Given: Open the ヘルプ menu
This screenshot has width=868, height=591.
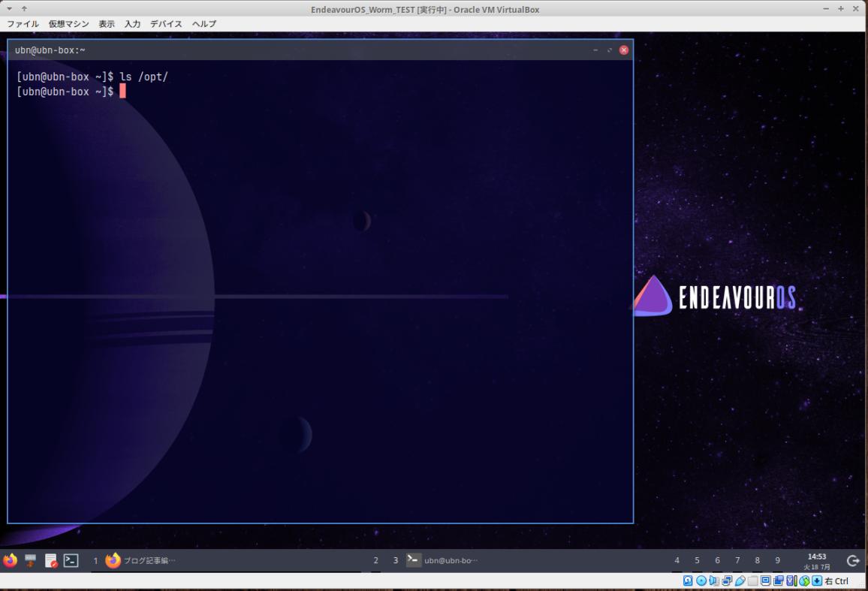Looking at the screenshot, I should tap(204, 24).
